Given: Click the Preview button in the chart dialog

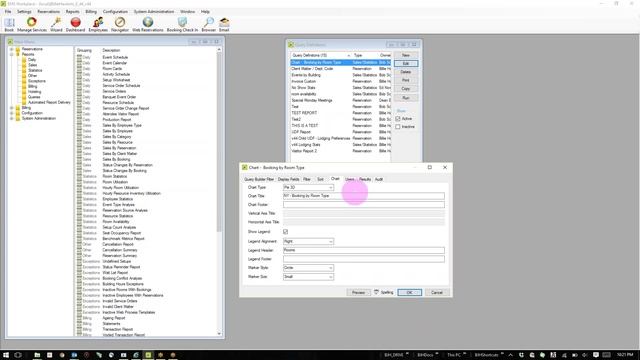Looking at the screenshot, I should coord(358,292).
